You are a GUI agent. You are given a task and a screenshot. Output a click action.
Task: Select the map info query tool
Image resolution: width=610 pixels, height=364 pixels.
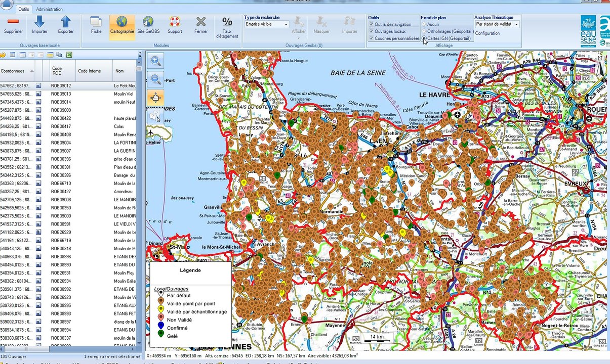pyautogui.click(x=156, y=116)
